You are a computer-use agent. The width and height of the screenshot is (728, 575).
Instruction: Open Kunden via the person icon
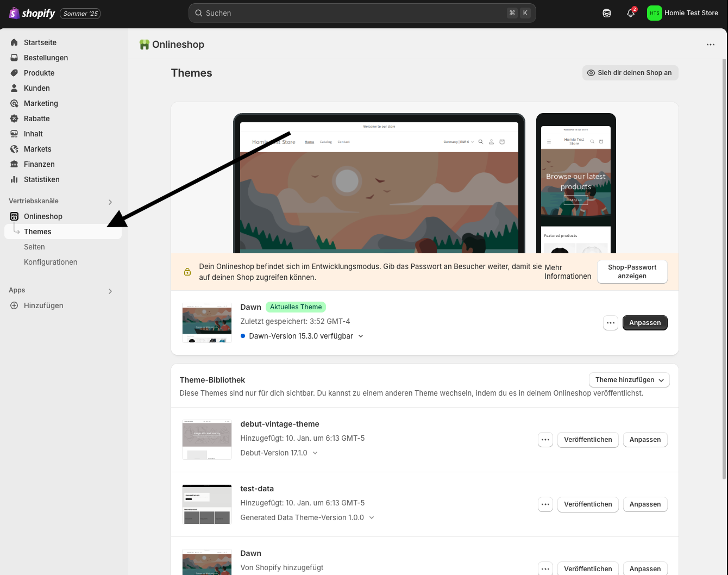pos(14,88)
